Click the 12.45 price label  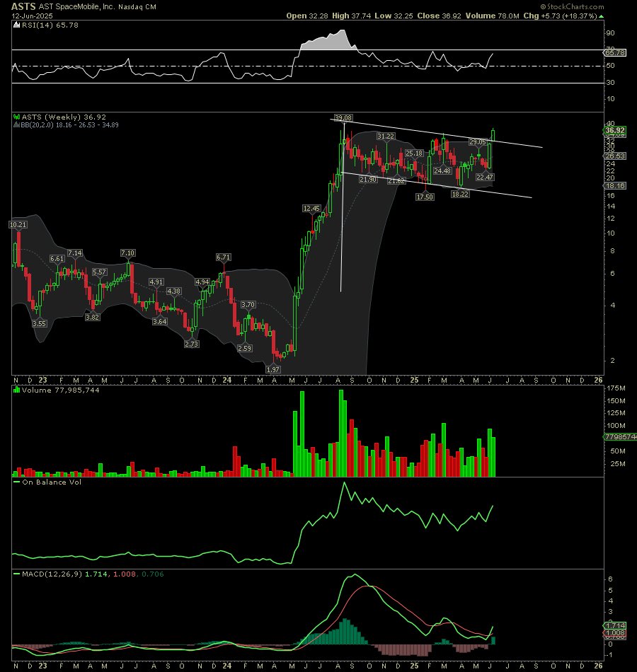point(311,208)
